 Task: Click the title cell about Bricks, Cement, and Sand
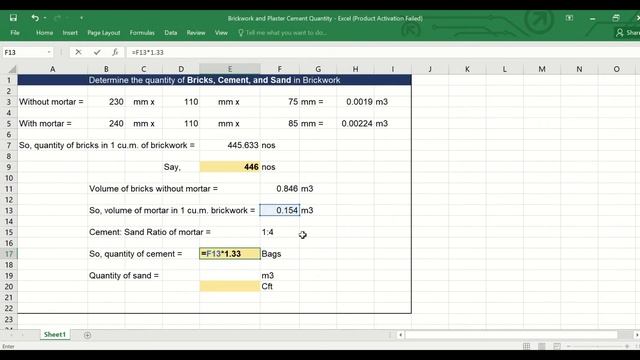point(214,80)
